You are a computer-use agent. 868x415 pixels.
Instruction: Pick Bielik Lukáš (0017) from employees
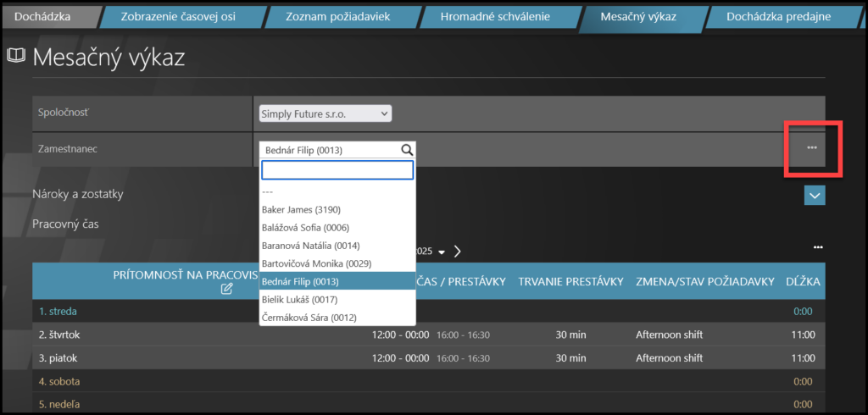pos(302,299)
